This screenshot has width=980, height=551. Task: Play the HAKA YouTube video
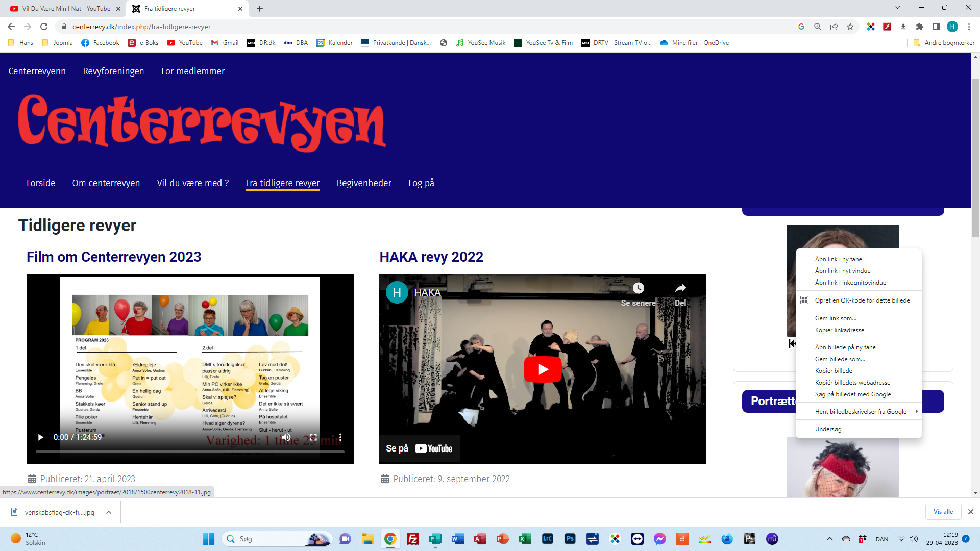coord(543,369)
